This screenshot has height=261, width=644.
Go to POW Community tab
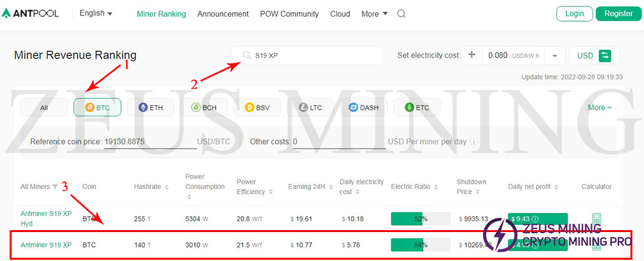point(289,14)
